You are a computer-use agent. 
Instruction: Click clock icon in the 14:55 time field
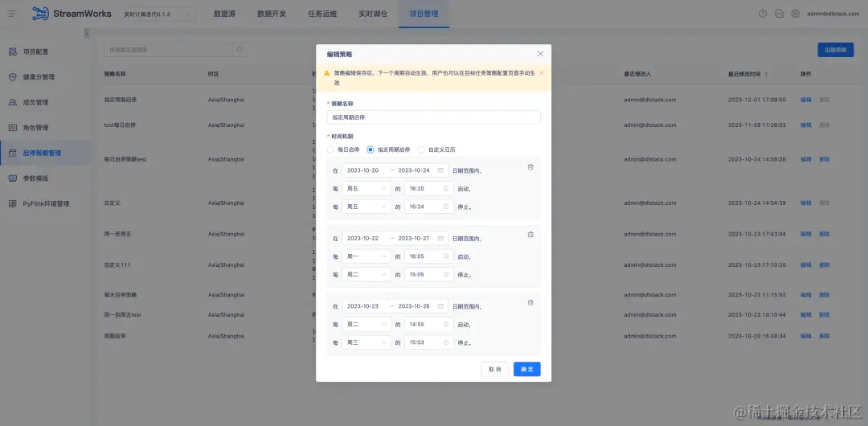point(445,325)
